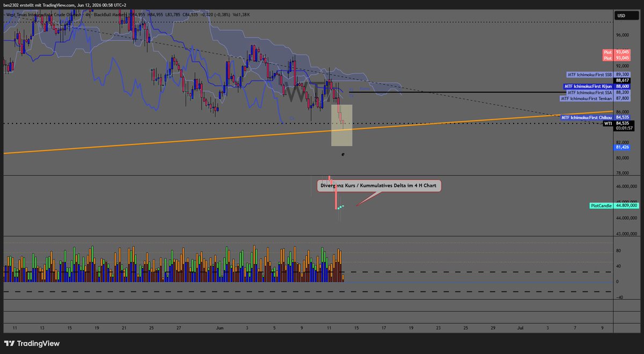Click the 86,000 price scale value

click(622, 112)
